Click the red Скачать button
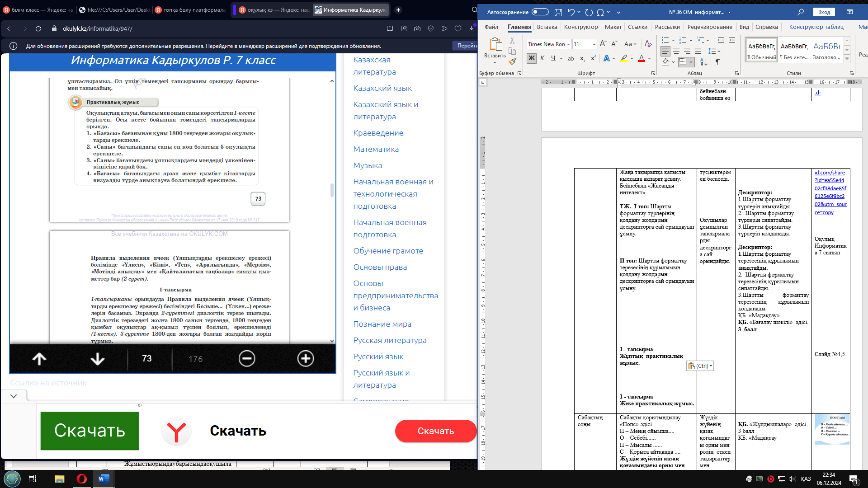 435,431
